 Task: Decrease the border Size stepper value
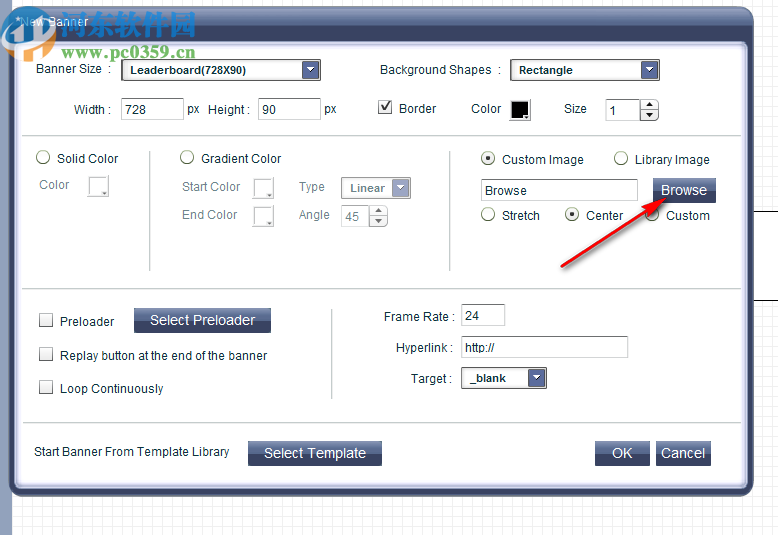pos(649,115)
